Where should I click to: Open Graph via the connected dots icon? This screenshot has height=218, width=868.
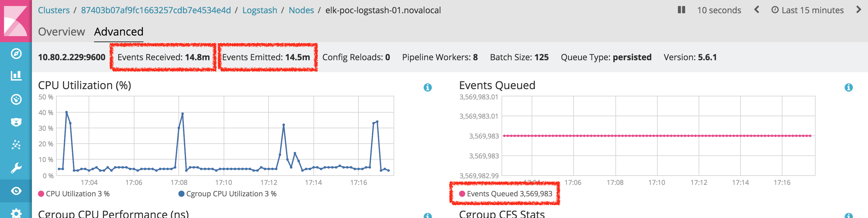(x=16, y=145)
